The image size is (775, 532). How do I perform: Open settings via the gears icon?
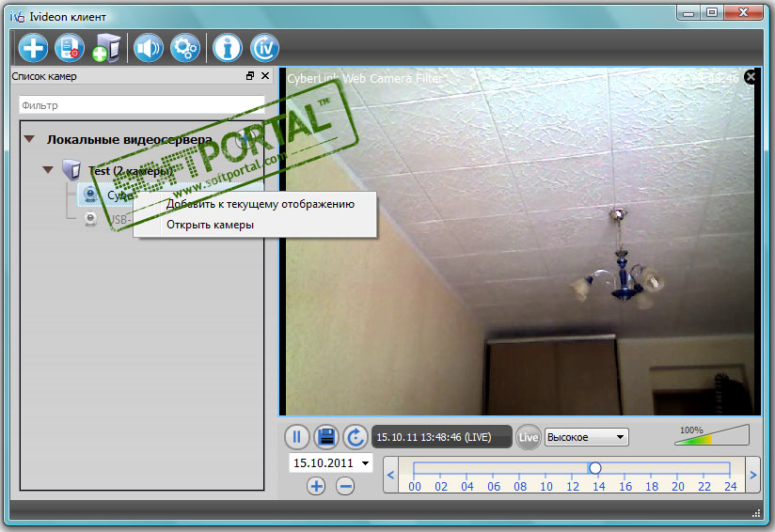(185, 48)
